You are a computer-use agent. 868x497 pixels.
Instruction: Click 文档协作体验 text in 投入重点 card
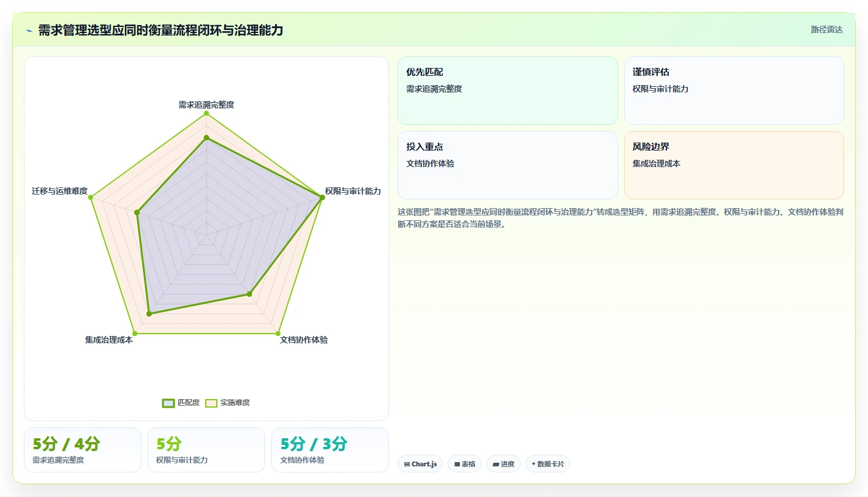click(x=430, y=163)
